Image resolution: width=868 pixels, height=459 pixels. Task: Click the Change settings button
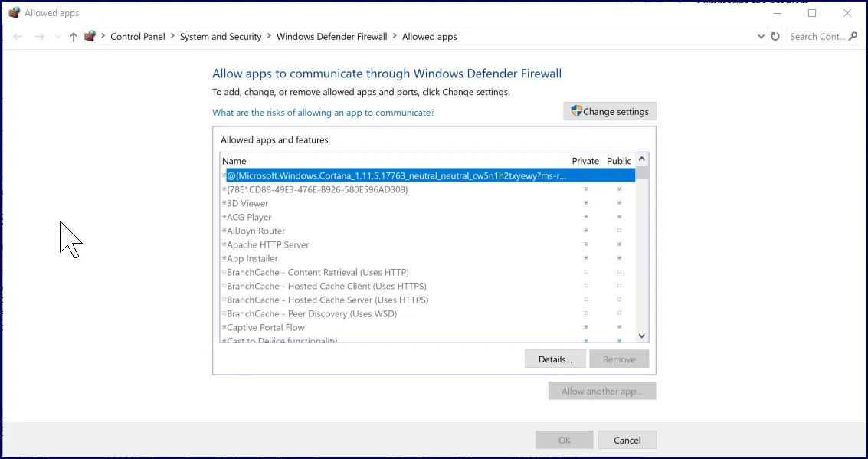[610, 111]
